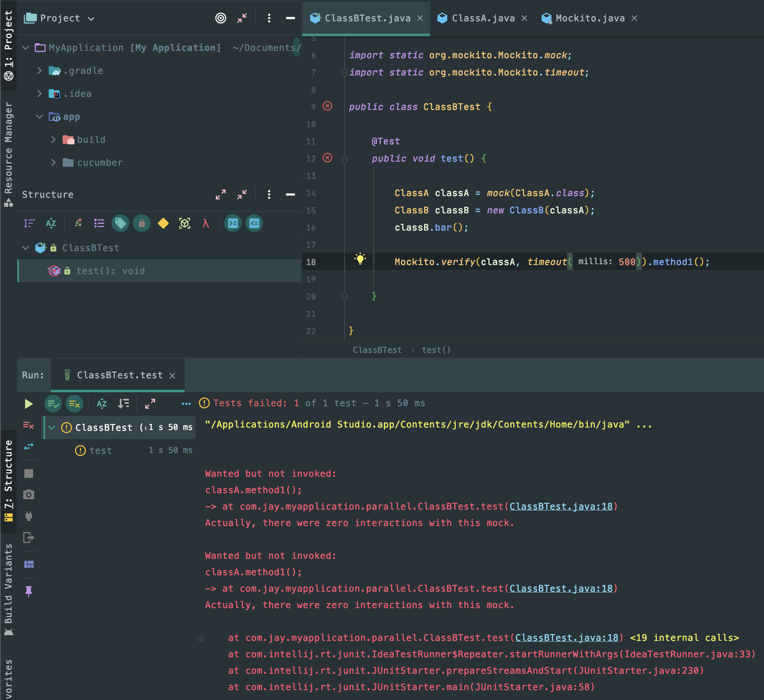The width and height of the screenshot is (764, 700).
Task: Click the Rerun test play button
Action: tap(28, 404)
